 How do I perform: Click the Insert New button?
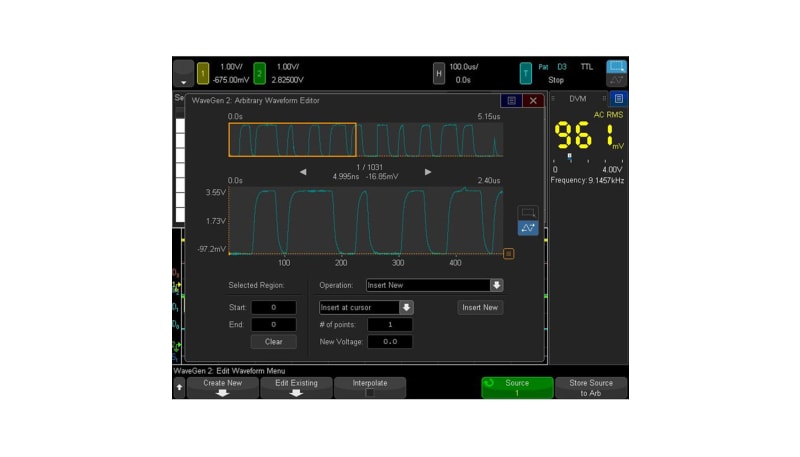(x=480, y=307)
